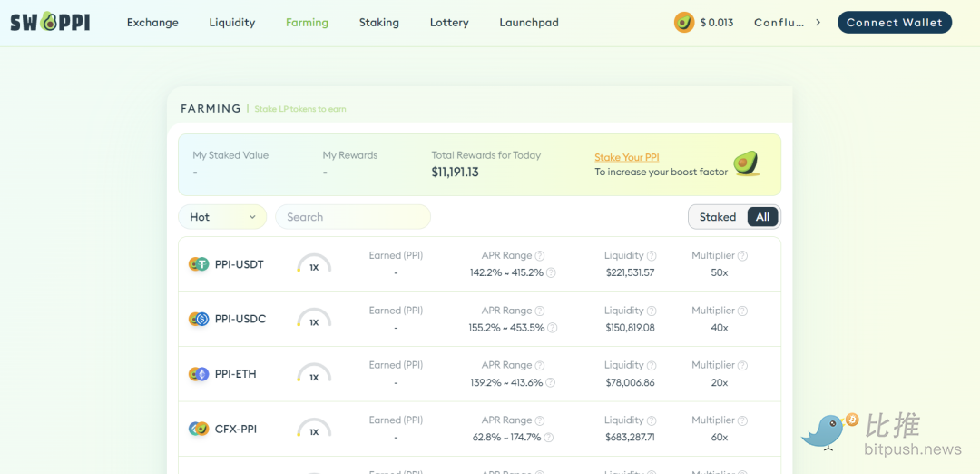Click the PPI avocado price token icon
The height and width of the screenshot is (474, 980).
(684, 22)
